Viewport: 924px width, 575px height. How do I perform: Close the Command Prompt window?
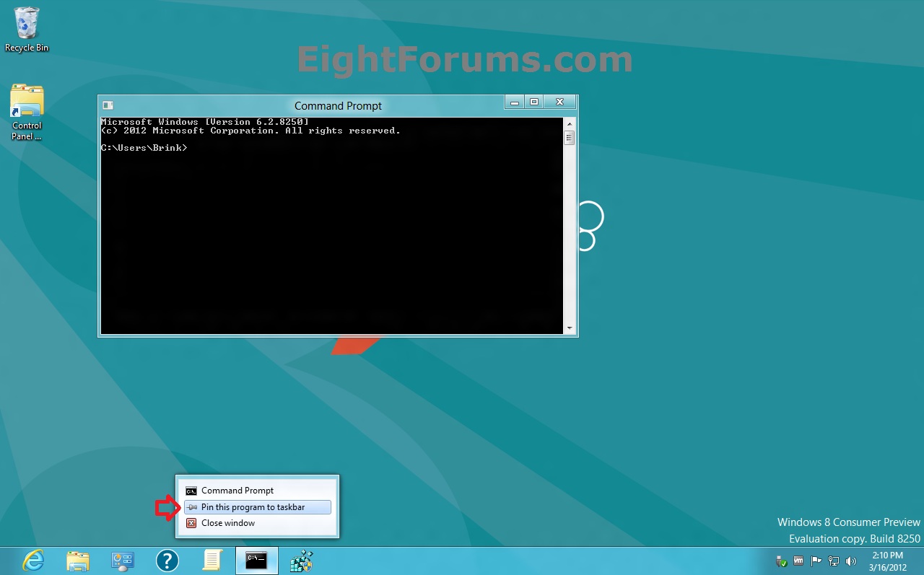(x=559, y=102)
